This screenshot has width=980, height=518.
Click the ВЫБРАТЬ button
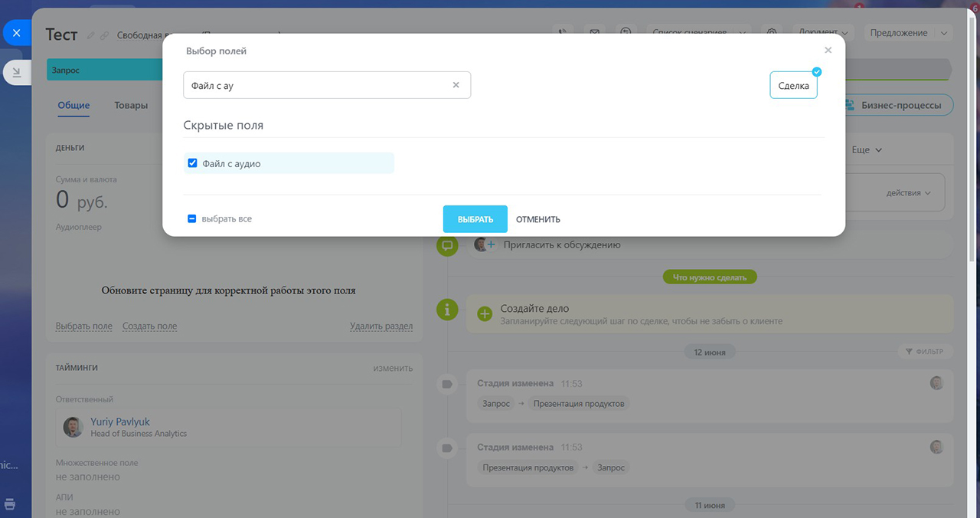coord(475,219)
